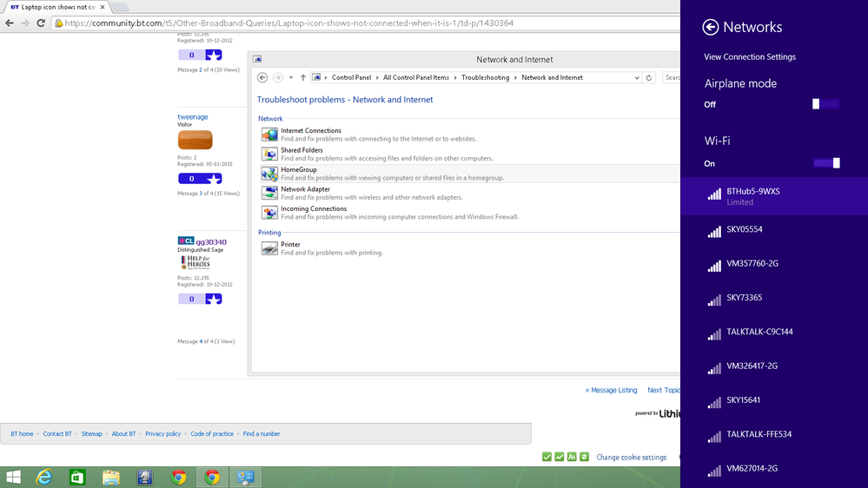Give kudos star on message 4

click(x=214, y=299)
